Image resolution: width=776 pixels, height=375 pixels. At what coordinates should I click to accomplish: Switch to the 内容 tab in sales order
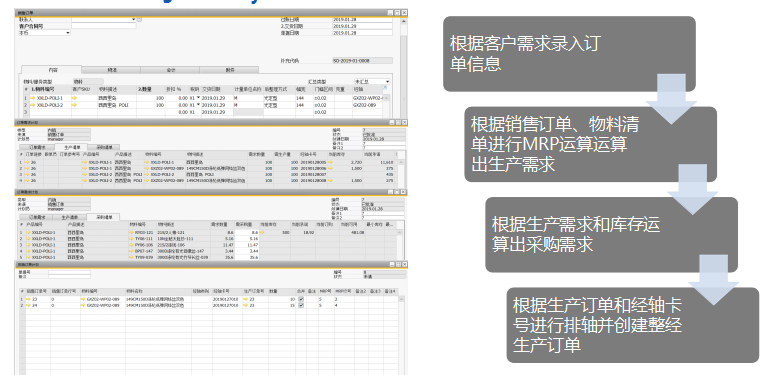[52, 70]
